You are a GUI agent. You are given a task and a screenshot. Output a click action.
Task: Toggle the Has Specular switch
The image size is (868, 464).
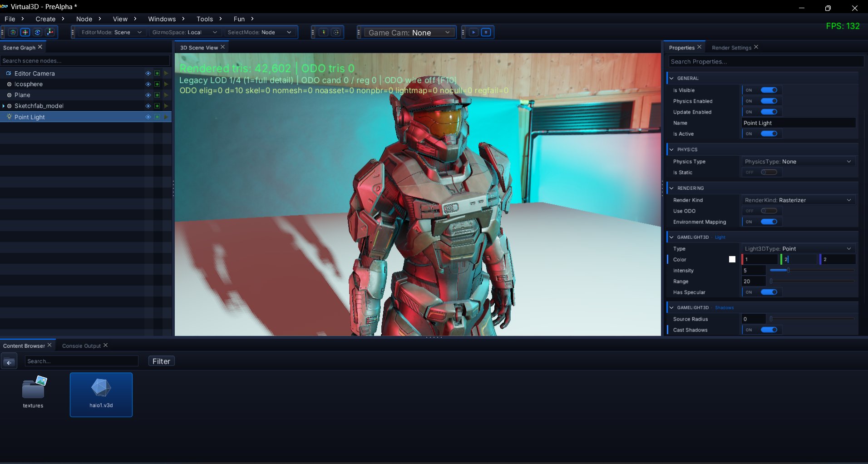pyautogui.click(x=769, y=292)
